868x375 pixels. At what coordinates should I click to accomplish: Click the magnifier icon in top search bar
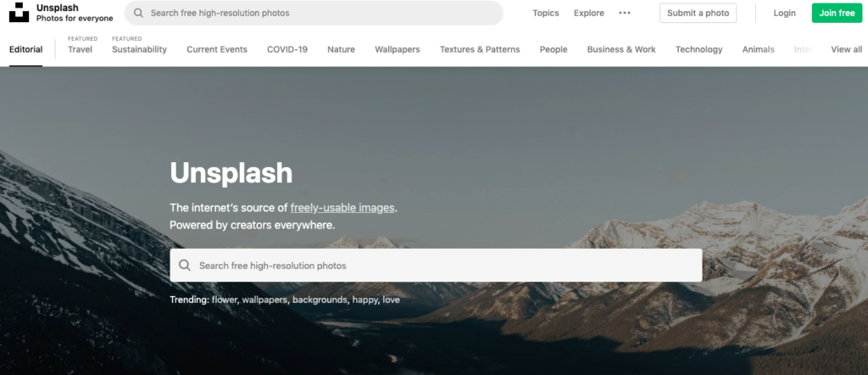point(138,13)
